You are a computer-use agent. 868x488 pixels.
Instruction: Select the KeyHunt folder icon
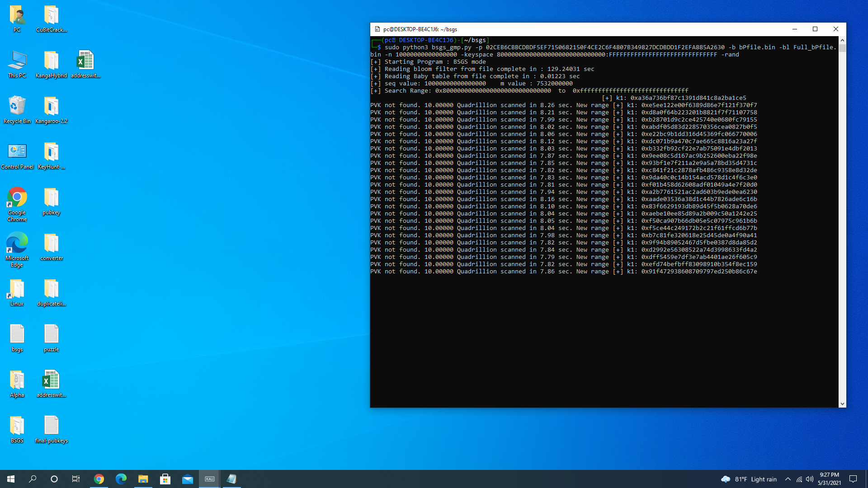click(x=51, y=152)
